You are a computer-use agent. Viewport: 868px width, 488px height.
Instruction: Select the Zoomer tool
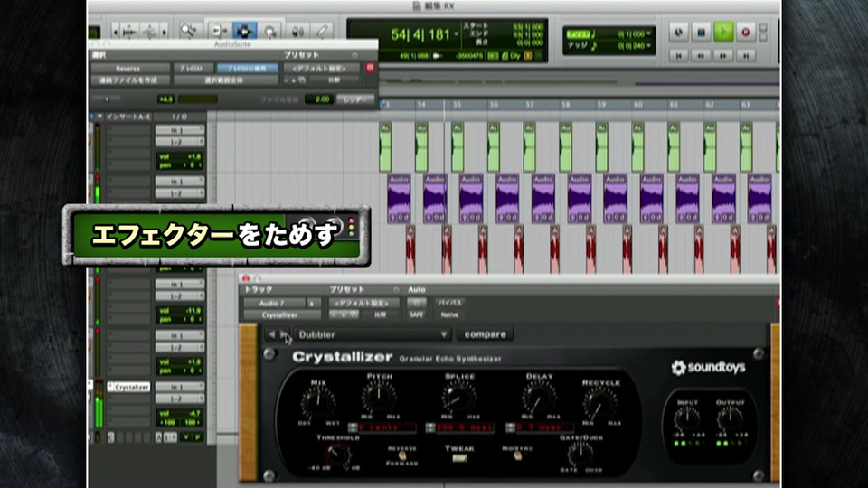tap(189, 31)
